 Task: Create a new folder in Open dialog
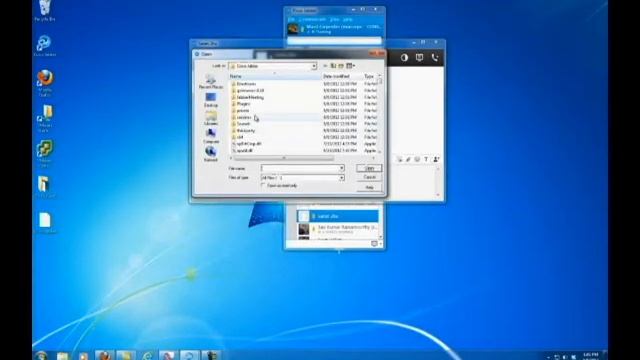[341, 66]
